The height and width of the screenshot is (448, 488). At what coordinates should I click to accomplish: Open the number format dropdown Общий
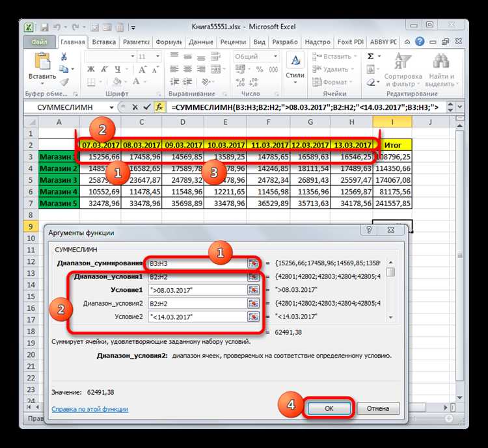[x=275, y=57]
